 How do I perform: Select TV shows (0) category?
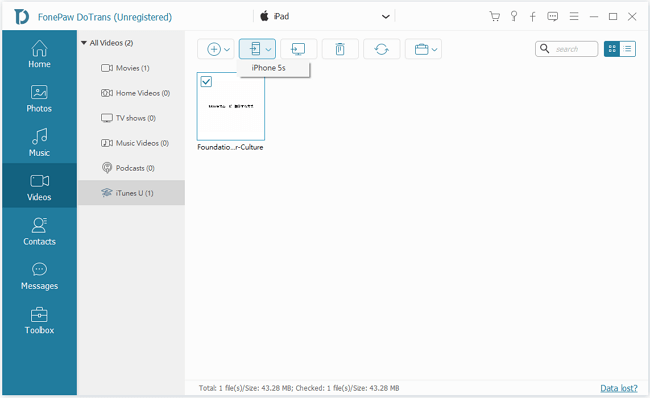131,118
